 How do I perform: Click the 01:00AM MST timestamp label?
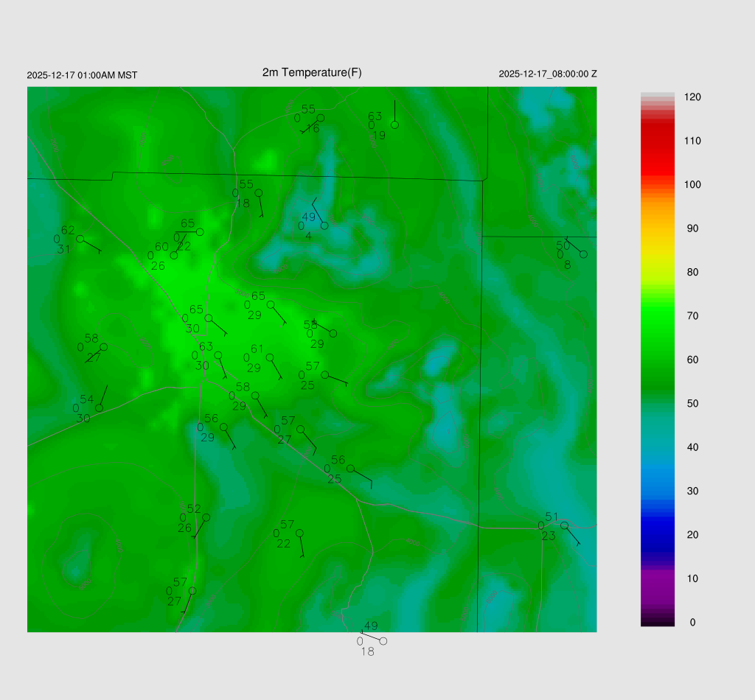click(82, 75)
